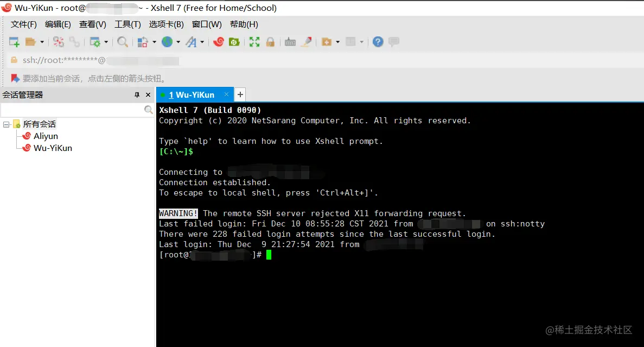
Task: Expand the Open folder dropdown arrow
Action: (x=42, y=42)
